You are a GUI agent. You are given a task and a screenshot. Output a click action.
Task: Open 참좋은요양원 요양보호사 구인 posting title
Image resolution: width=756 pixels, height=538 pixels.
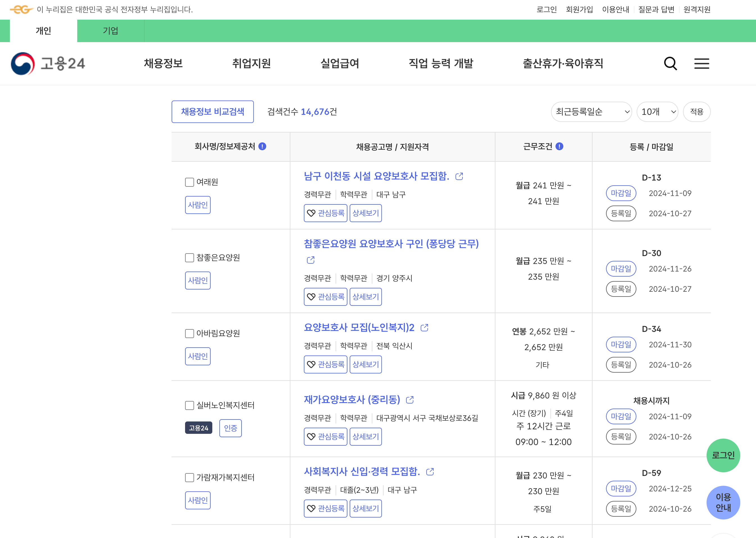click(x=391, y=244)
